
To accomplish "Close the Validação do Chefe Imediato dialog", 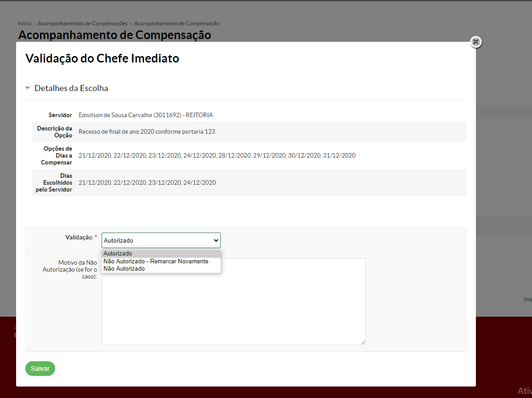I will [476, 42].
